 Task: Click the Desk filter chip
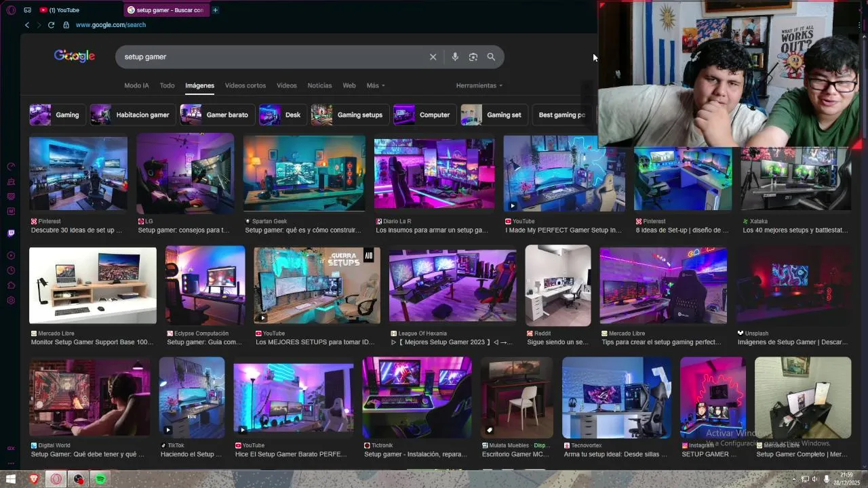[283, 115]
